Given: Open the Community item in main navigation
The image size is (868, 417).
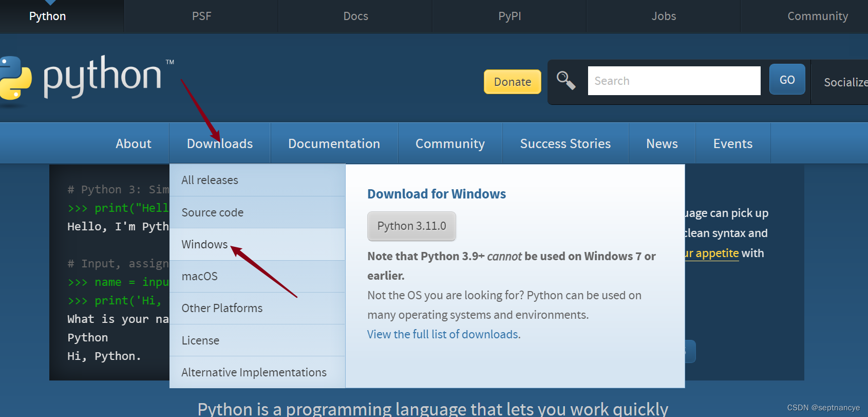Looking at the screenshot, I should point(450,143).
